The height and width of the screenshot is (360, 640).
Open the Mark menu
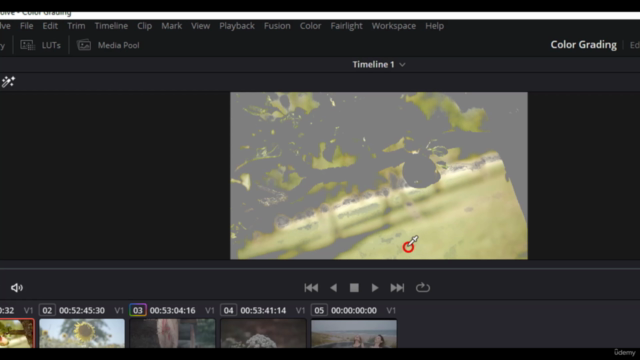[171, 26]
